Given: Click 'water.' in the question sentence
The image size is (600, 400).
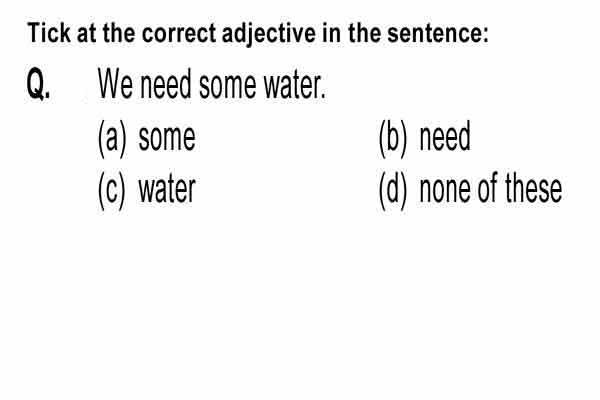Looking at the screenshot, I should click(x=295, y=86).
